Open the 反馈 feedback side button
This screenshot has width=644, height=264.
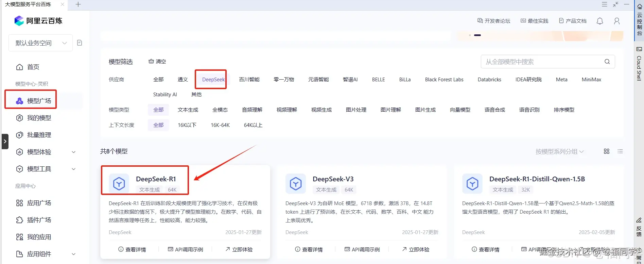[x=639, y=227]
